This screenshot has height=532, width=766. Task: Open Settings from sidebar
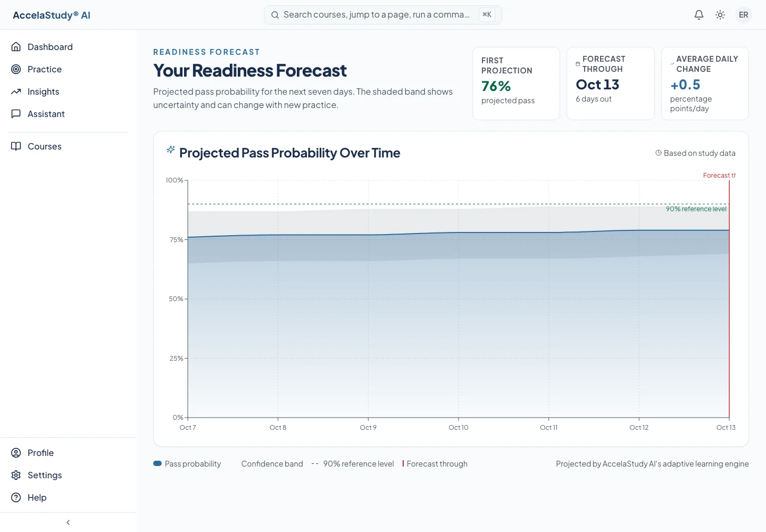point(68,475)
